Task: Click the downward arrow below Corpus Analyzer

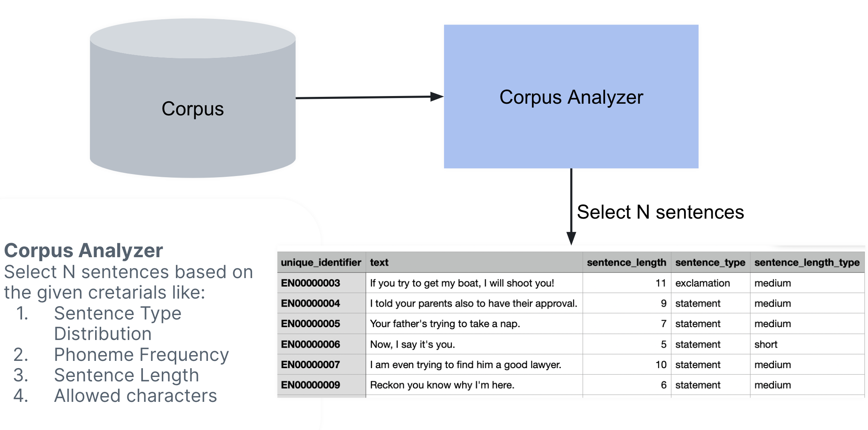Action: point(571,207)
